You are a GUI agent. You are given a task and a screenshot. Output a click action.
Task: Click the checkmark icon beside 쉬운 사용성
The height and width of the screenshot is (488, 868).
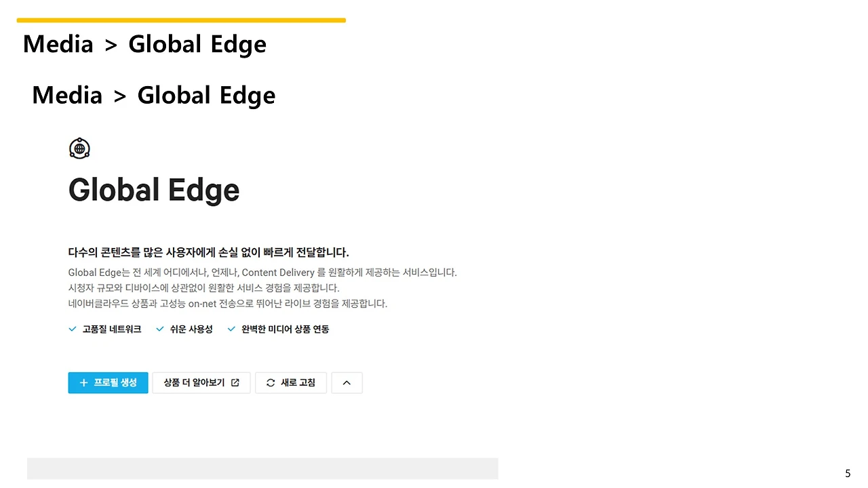[160, 329]
